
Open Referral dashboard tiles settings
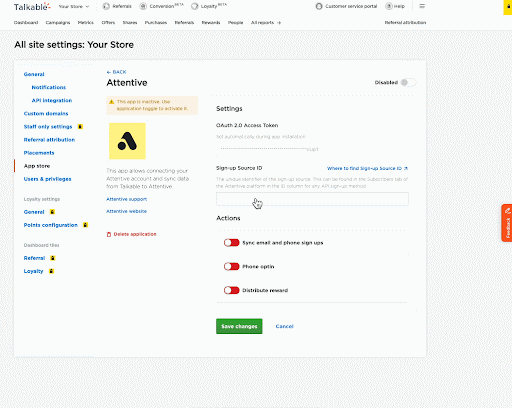tap(34, 258)
